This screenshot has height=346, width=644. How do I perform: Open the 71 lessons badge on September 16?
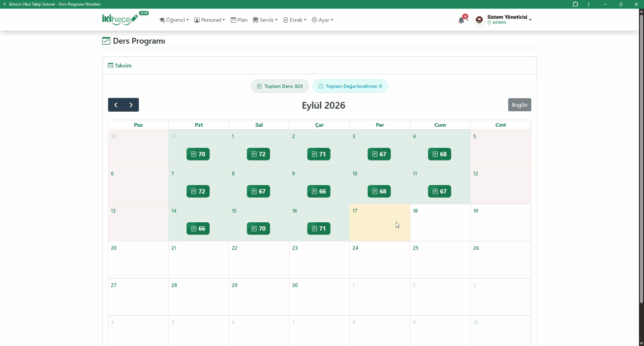tap(318, 228)
